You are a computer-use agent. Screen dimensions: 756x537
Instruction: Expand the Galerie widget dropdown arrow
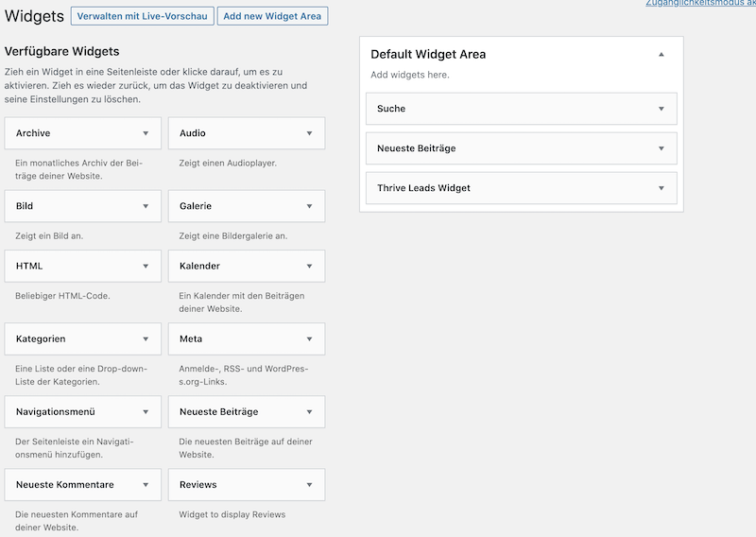coord(310,206)
